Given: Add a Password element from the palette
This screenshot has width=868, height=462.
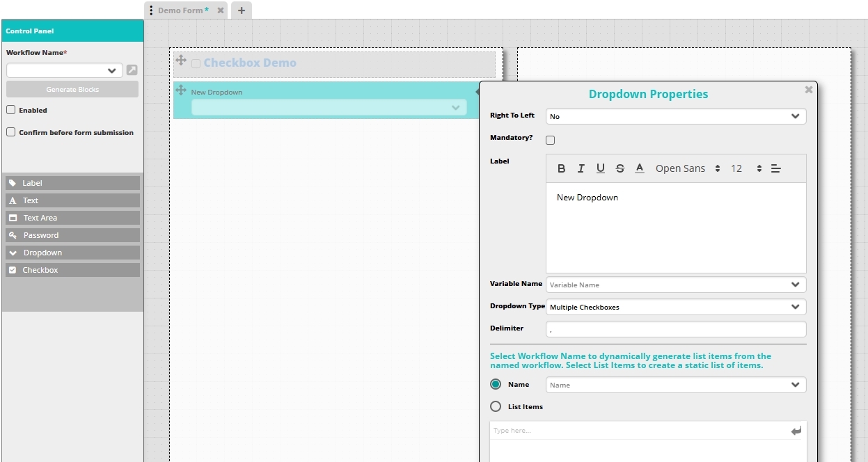Looking at the screenshot, I should (x=72, y=235).
